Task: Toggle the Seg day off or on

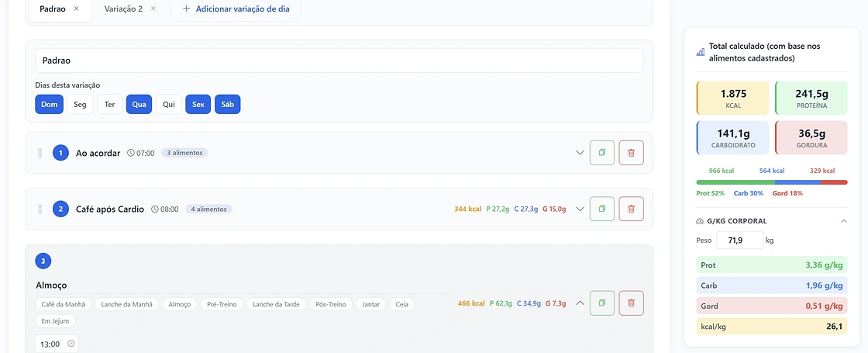Action: click(x=81, y=105)
